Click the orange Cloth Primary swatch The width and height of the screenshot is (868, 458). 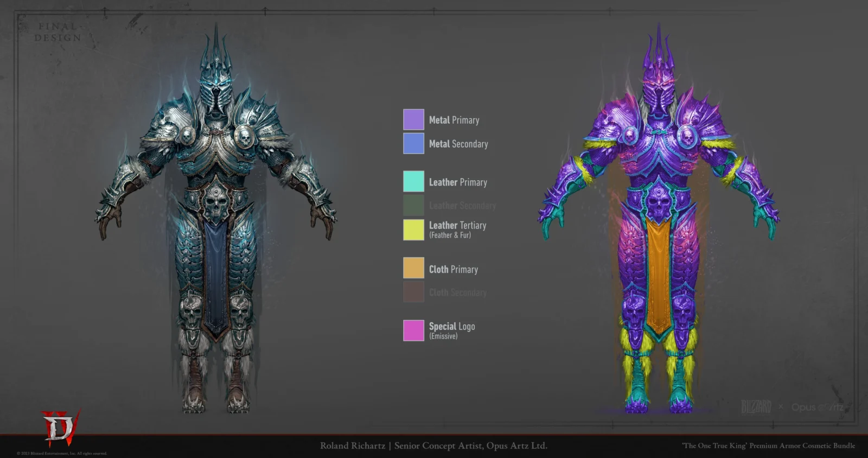[413, 268]
